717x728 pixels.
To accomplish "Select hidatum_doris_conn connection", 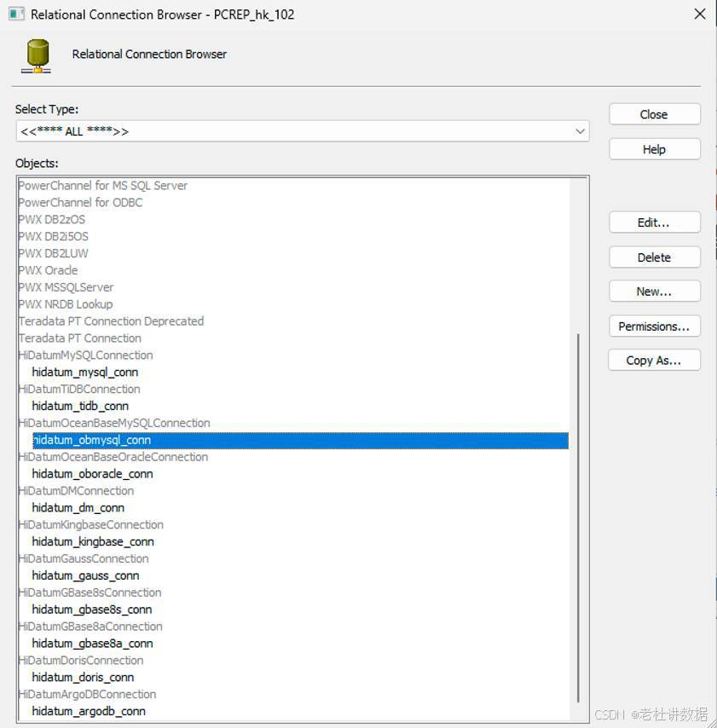I will tap(83, 678).
